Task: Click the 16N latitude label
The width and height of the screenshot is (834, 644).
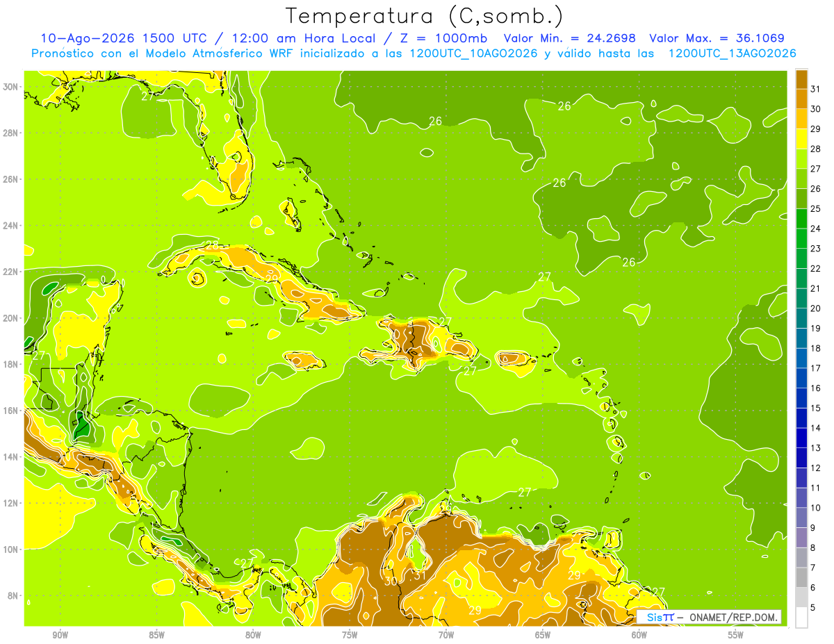Action: point(12,411)
